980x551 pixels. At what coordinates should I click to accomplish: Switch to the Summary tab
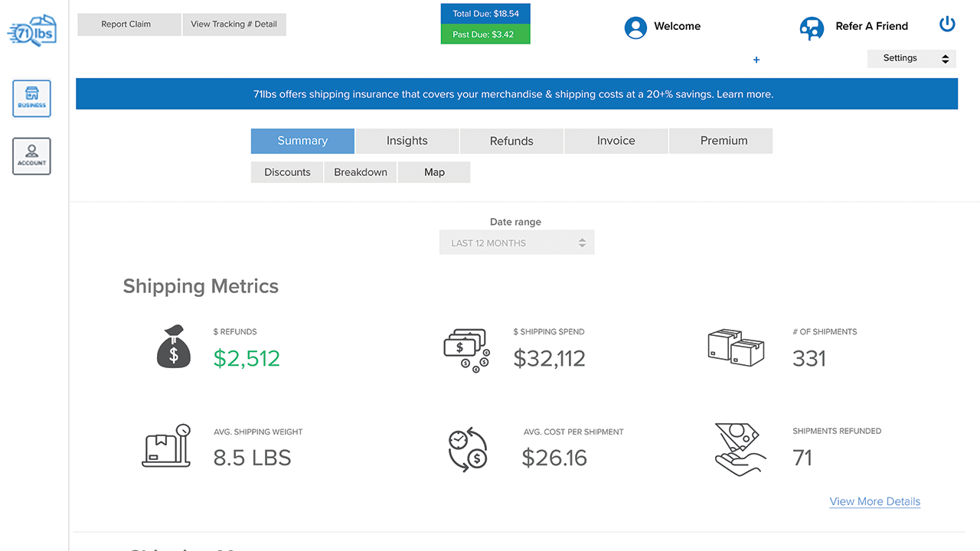[x=302, y=141]
